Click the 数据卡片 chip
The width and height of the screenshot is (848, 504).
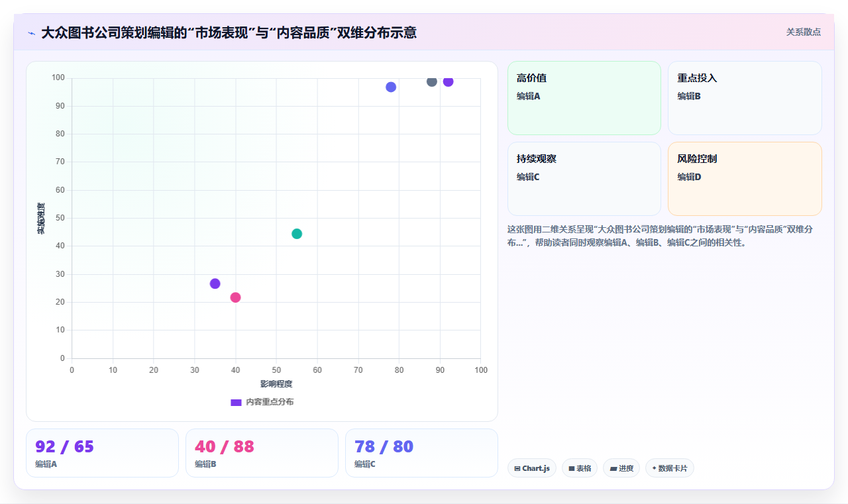coord(670,468)
